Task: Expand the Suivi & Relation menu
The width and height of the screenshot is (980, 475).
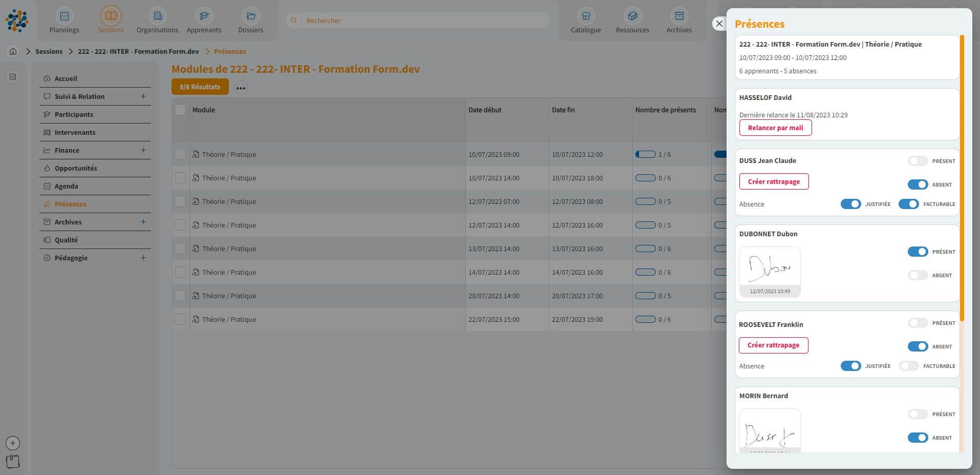Action: click(143, 96)
